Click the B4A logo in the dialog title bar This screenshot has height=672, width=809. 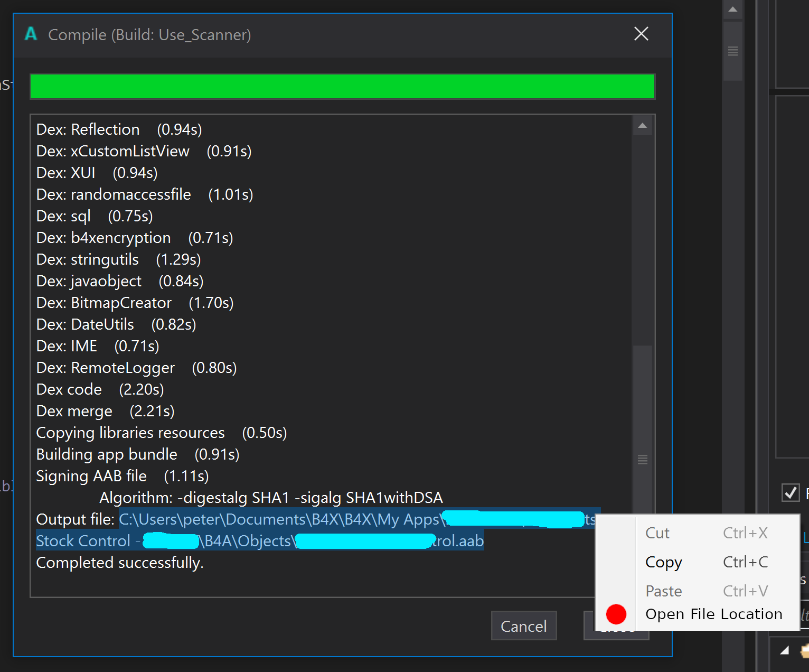(31, 34)
